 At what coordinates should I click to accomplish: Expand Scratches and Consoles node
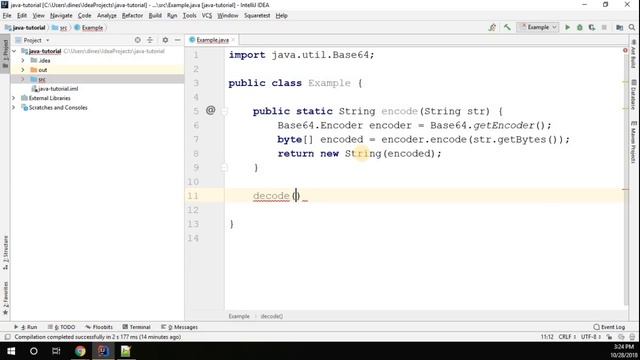(13, 107)
